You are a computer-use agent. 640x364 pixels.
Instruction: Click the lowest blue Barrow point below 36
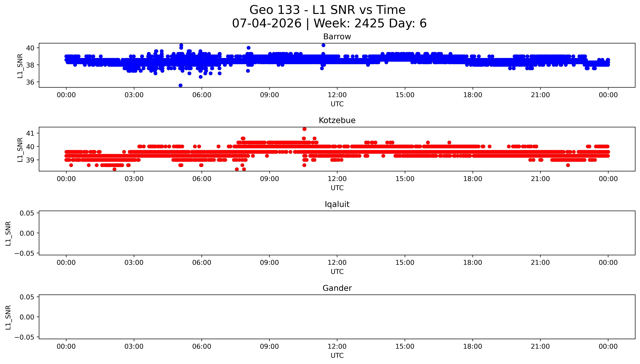point(180,85)
